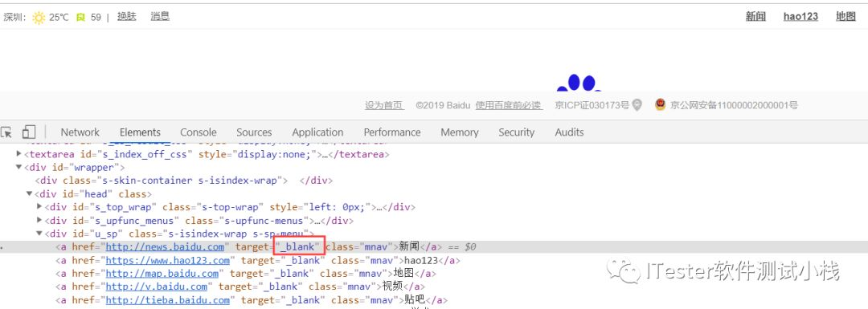Click the 25℃ temperature text

59,17
